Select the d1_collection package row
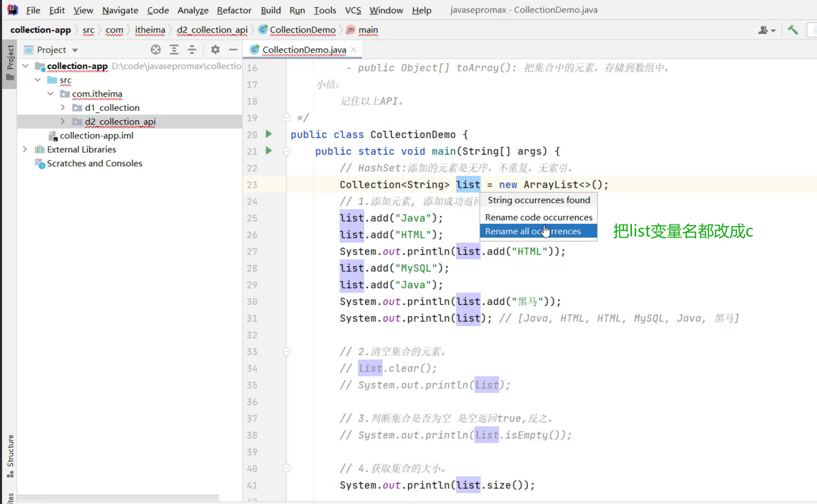 pos(129,107)
